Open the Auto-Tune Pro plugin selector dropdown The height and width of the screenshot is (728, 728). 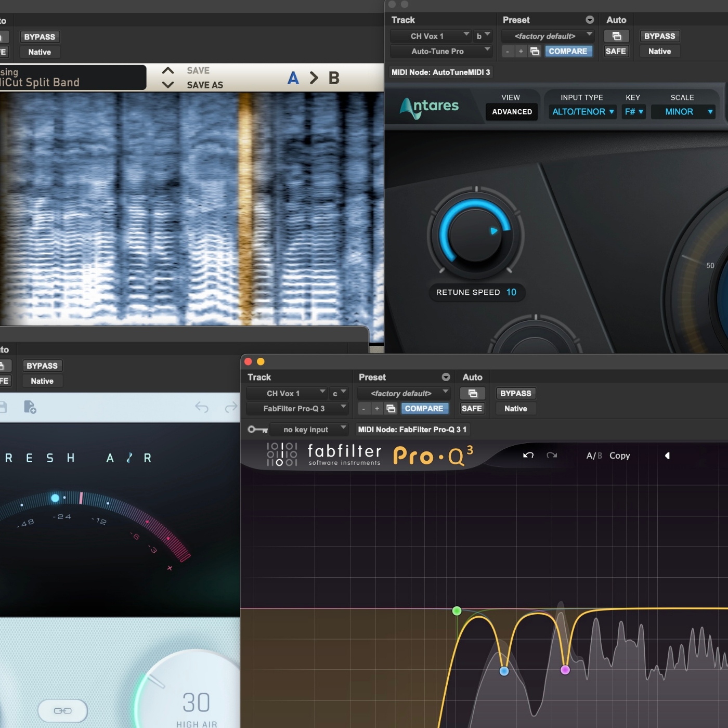tap(441, 51)
